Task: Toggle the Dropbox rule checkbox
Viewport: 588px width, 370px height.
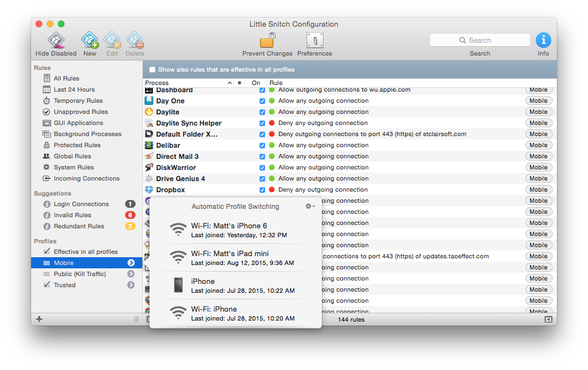Action: (x=262, y=189)
